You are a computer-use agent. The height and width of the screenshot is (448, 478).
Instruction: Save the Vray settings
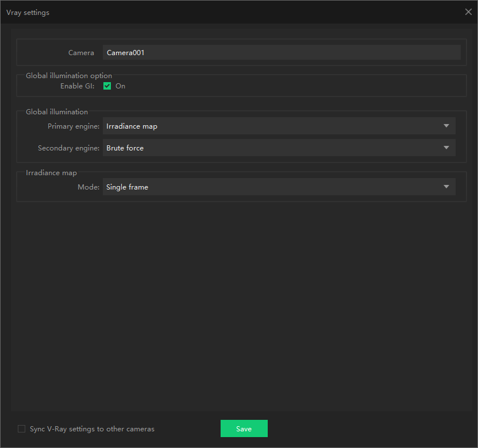click(x=244, y=428)
